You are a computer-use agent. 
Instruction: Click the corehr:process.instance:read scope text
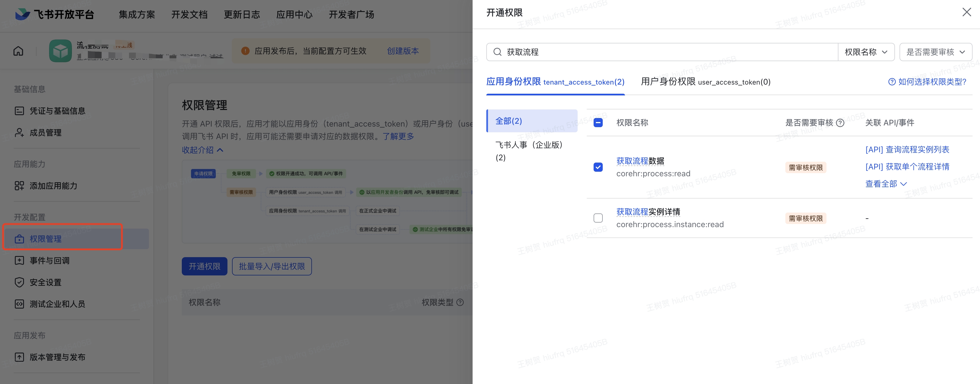670,224
